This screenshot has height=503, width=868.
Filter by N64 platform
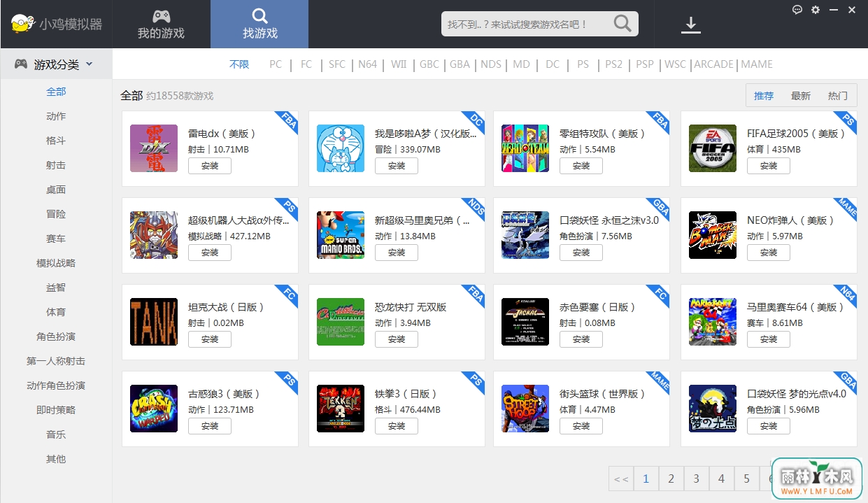coord(367,64)
